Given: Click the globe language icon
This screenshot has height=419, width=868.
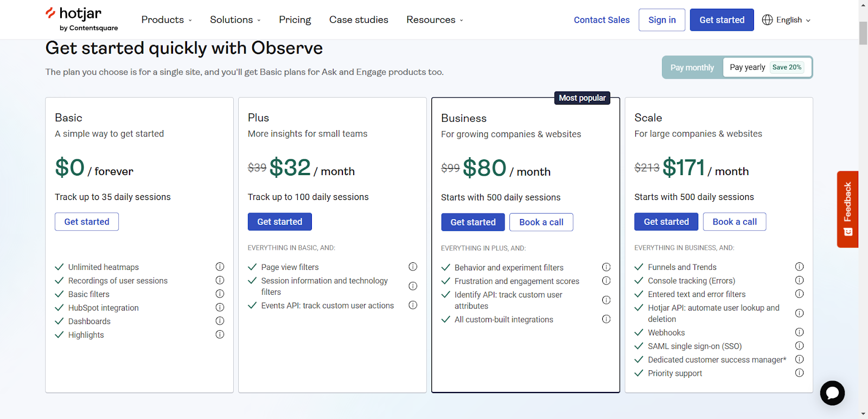Looking at the screenshot, I should point(767,20).
